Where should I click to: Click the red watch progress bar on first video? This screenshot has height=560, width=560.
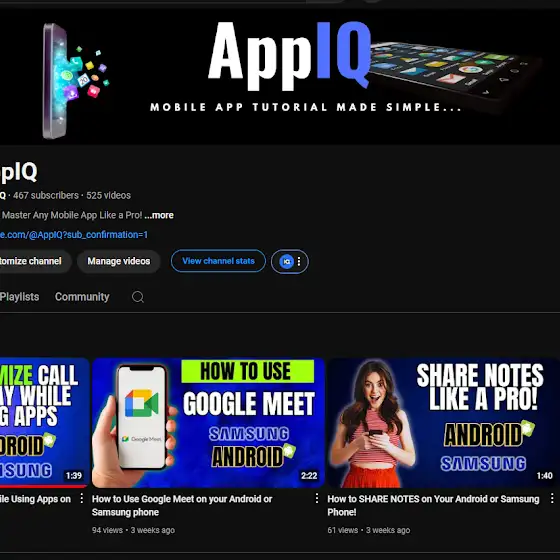[x=43, y=486]
